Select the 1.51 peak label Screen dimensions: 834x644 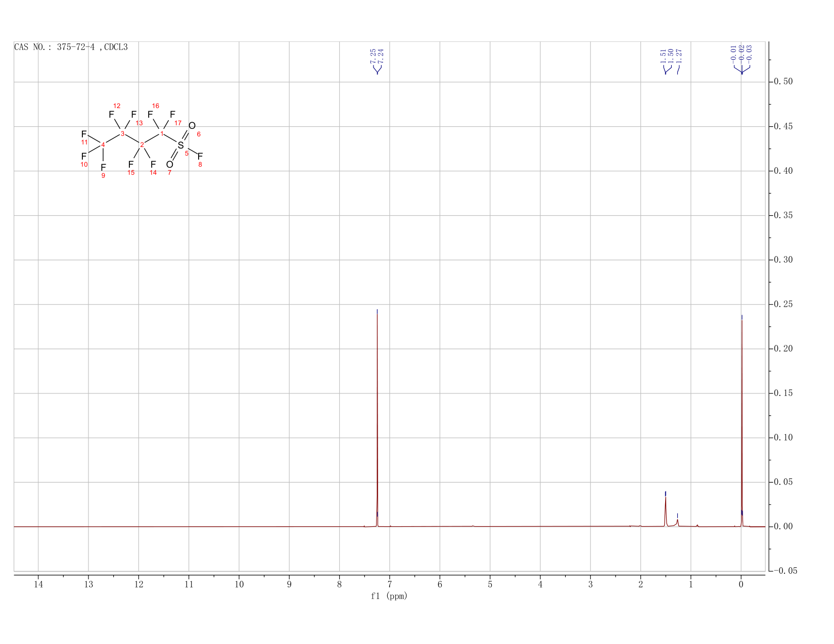click(x=663, y=56)
